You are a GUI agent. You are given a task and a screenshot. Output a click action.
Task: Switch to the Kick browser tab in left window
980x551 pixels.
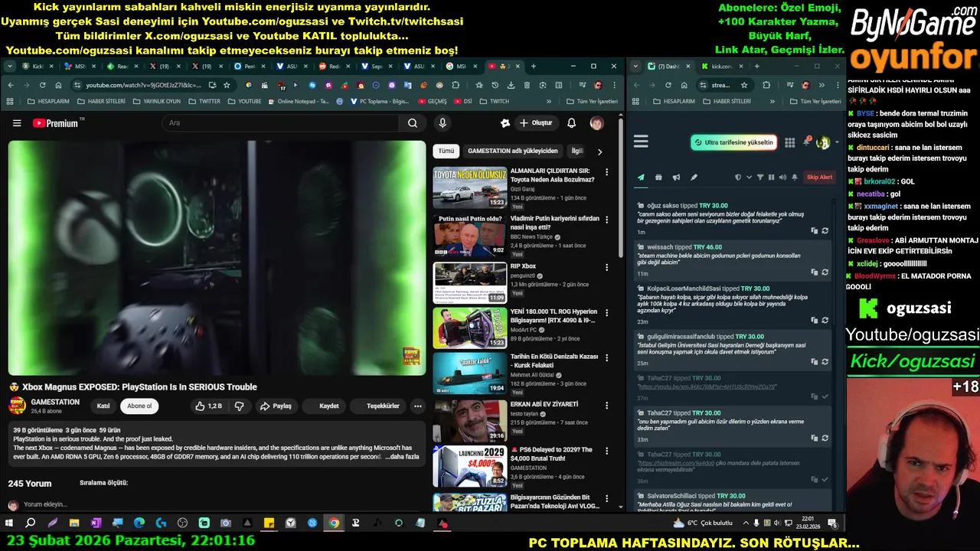[x=38, y=67]
